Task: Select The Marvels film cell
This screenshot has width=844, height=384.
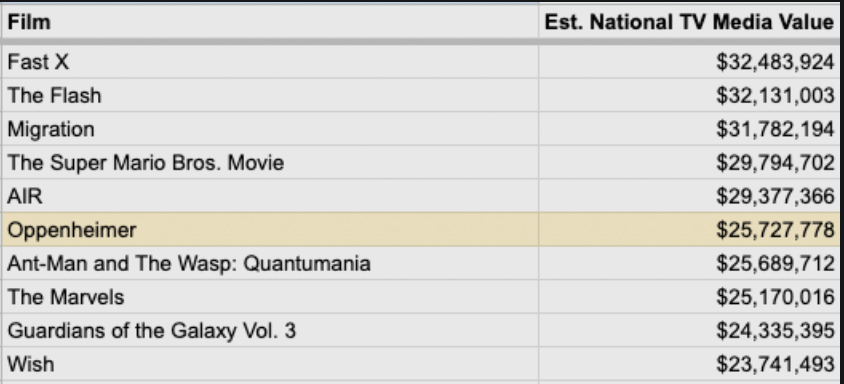Action: pos(269,297)
